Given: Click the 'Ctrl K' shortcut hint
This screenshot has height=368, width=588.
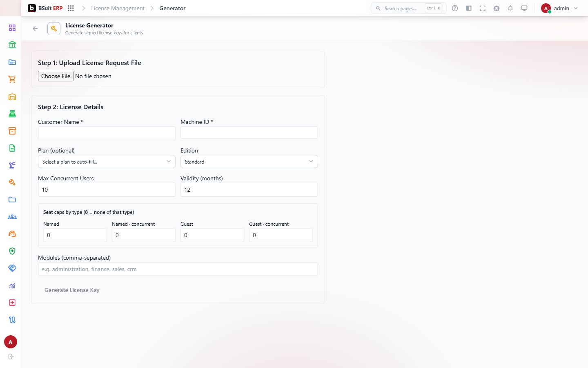Looking at the screenshot, I should (433, 8).
